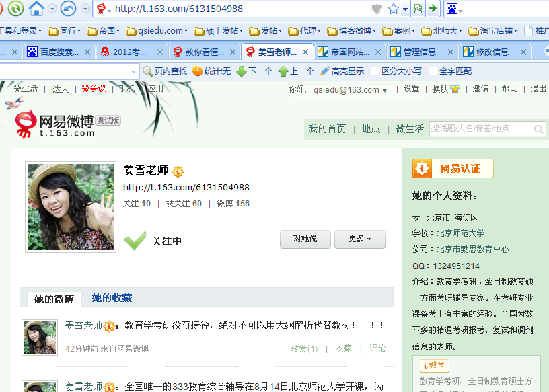Open the 她的收藏 tab
Image resolution: width=549 pixels, height=392 pixels.
[112, 298]
